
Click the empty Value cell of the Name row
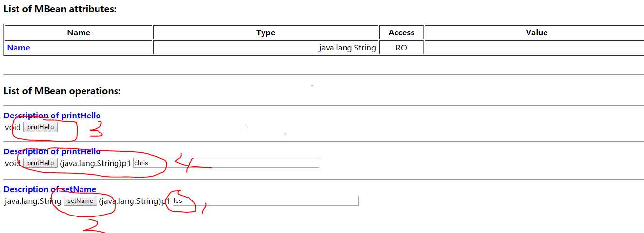click(x=534, y=48)
